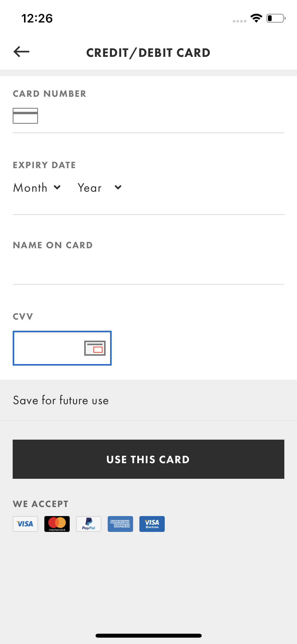Select the Mastercard icon under We Accept

(57, 524)
